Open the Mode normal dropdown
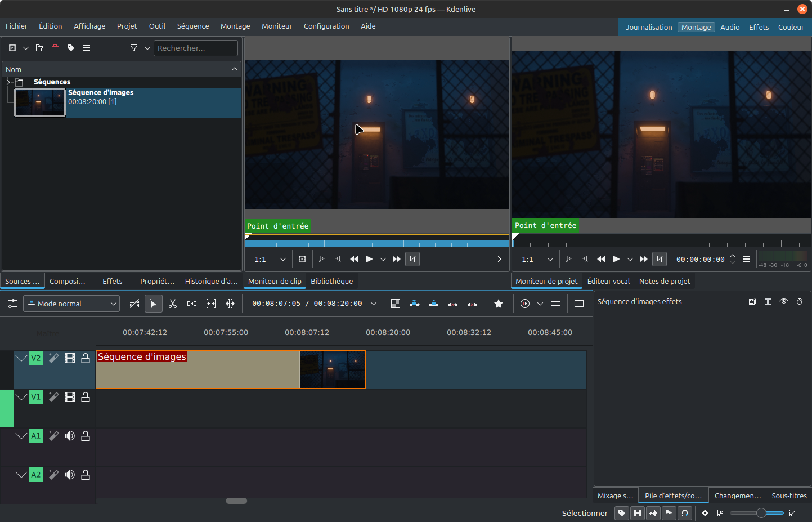This screenshot has height=522, width=812. 71,304
